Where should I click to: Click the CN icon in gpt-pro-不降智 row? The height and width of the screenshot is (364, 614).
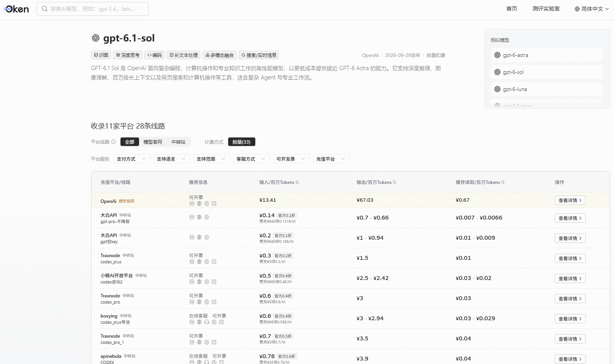(x=192, y=217)
